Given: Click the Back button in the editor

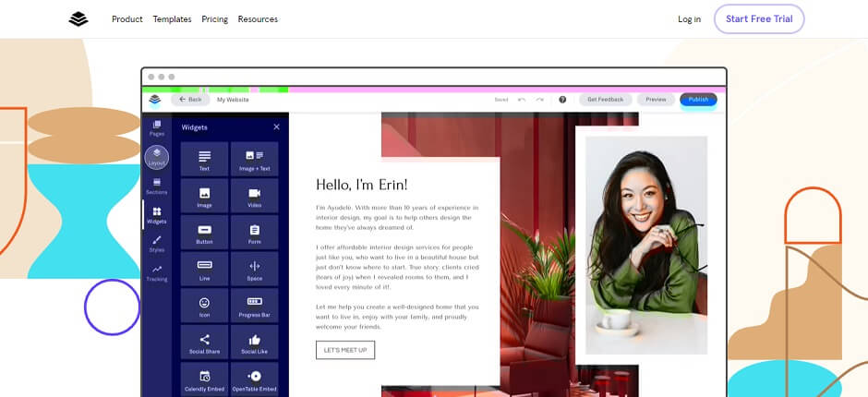Looking at the screenshot, I should click(x=190, y=100).
